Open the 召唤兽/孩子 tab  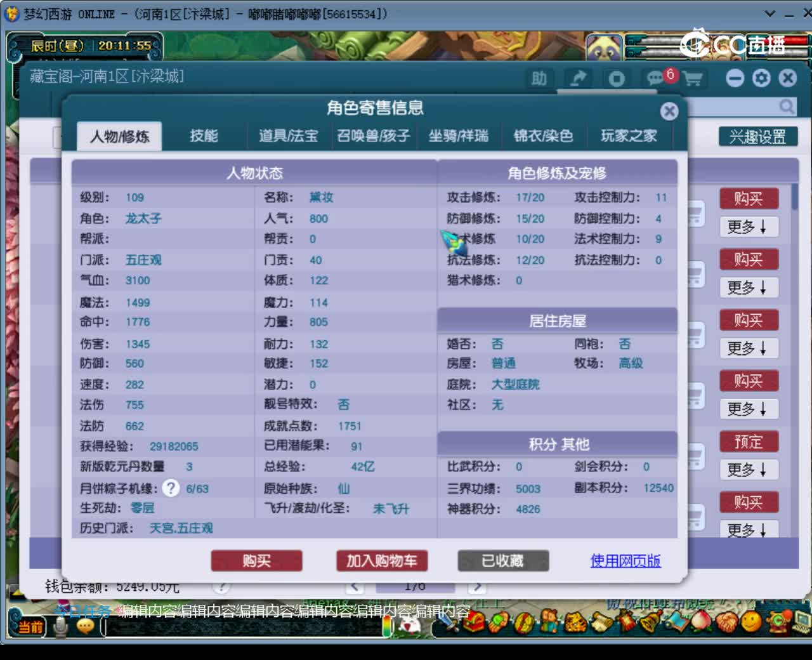pyautogui.click(x=373, y=136)
